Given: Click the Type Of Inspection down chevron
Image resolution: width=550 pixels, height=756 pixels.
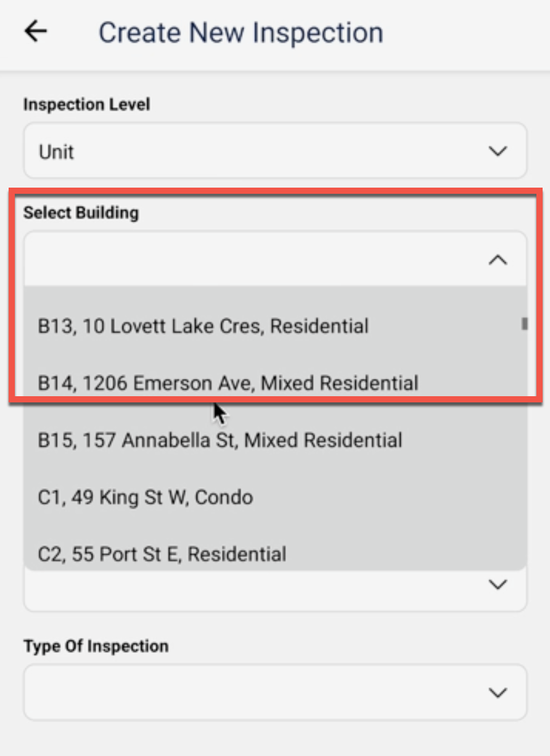Looking at the screenshot, I should 497,692.
